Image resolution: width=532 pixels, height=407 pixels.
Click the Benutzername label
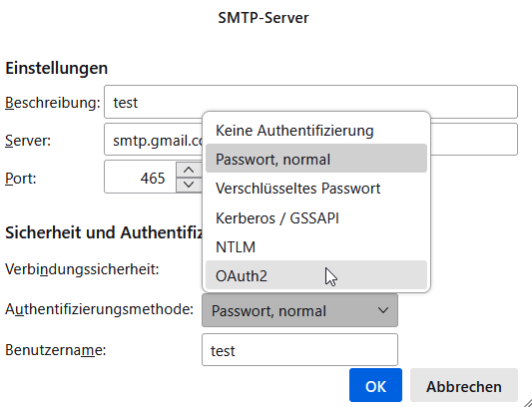(56, 350)
